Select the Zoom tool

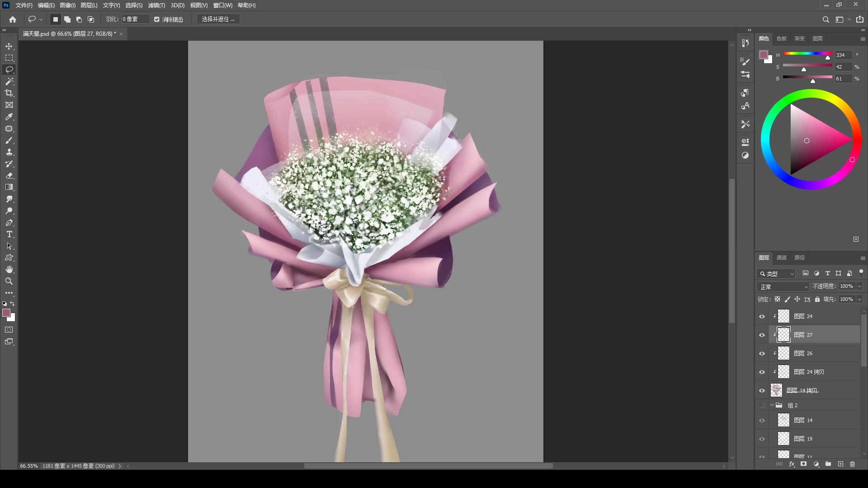(x=9, y=281)
